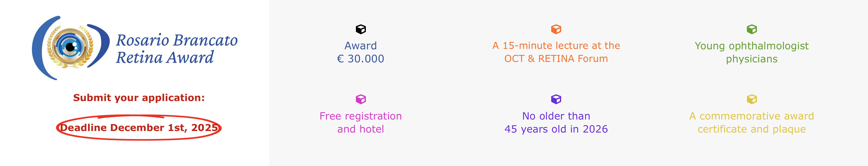Viewport: 868px width, 166px height.
Task: Click the 'Free registration and hotel' text
Action: click(x=360, y=123)
